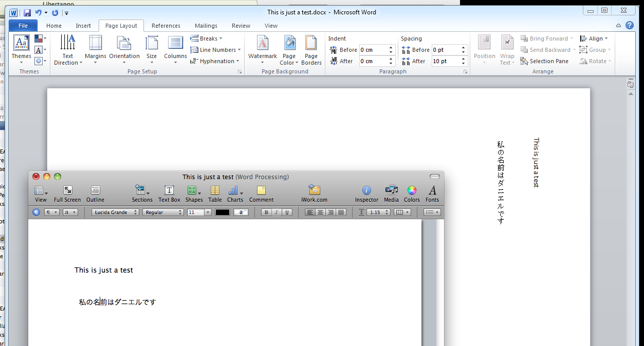The image size is (644, 346).
Task: Click the Spacing Before input field
Action: [x=446, y=50]
